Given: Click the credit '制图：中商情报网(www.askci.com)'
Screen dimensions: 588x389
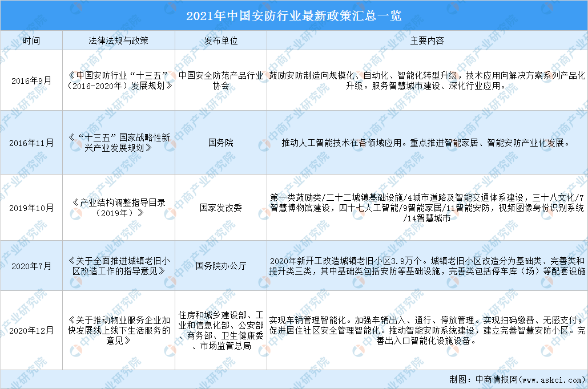Looking at the screenshot, I should tap(517, 380).
